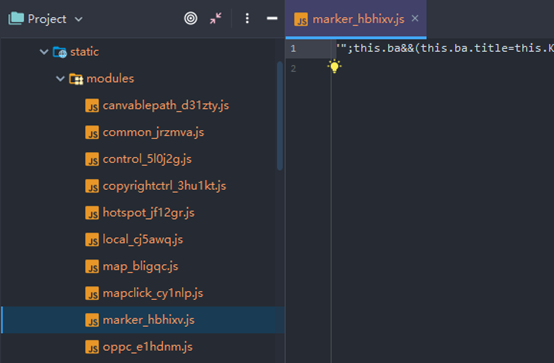This screenshot has height=363, width=554.
Task: Collapse the modules folder chevron
Action: (60, 78)
